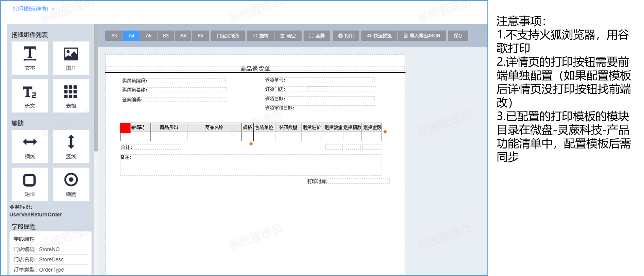Select the 商品退货单 title on the template
The width and height of the screenshot is (644, 276).
pyautogui.click(x=255, y=69)
